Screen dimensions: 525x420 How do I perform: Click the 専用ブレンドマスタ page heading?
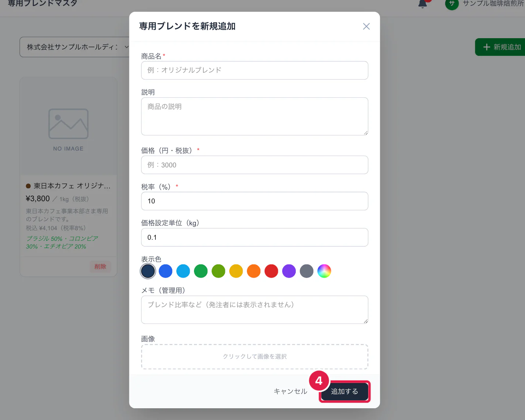(43, 3)
